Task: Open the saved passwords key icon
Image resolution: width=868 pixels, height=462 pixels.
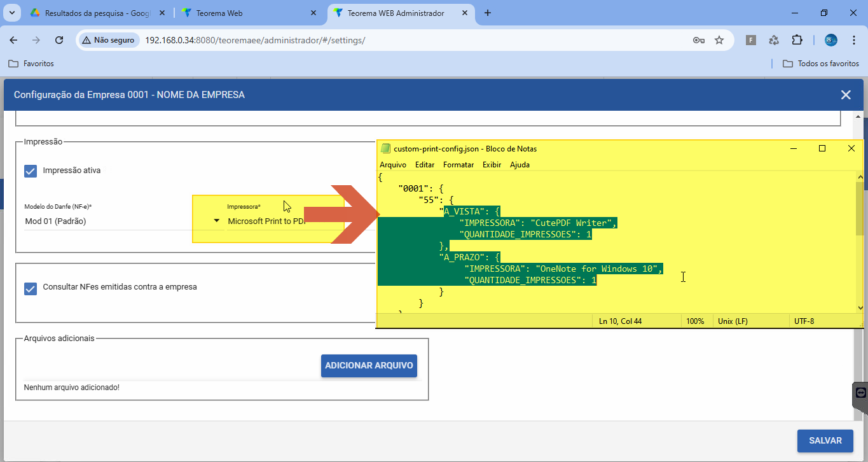Action: coord(698,40)
